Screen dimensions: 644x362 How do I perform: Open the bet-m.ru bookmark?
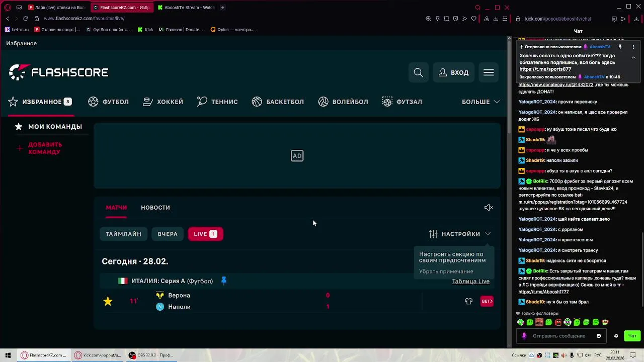coord(17,30)
